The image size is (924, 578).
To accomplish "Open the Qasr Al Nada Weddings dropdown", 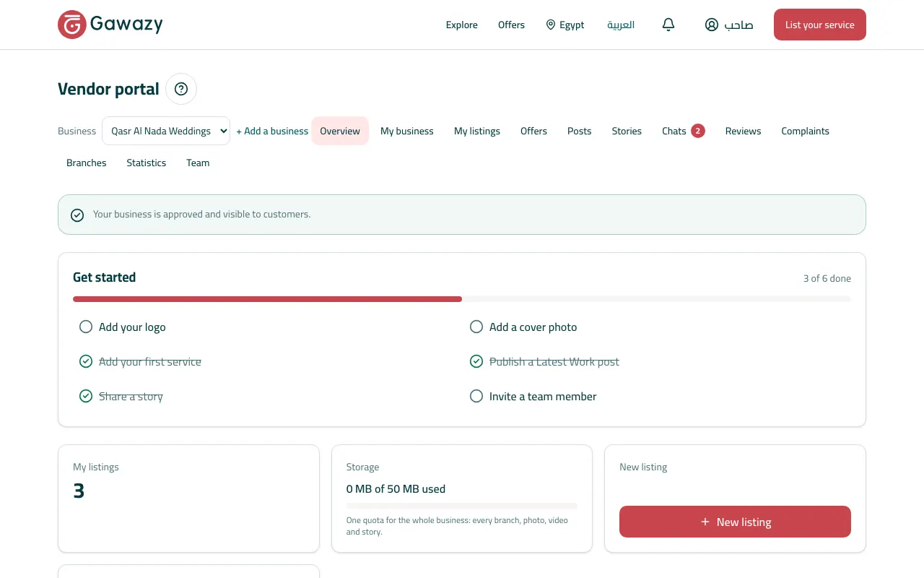I will pos(166,131).
